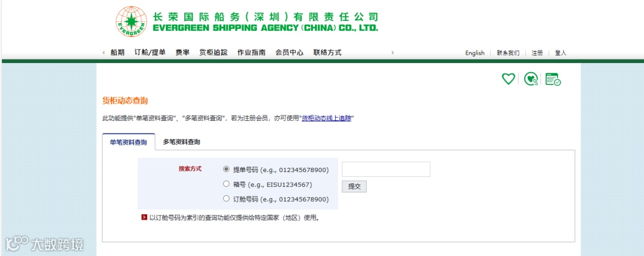Switch to 多笔资料查询 tab
Screen dimensions: 644x256
coord(181,142)
